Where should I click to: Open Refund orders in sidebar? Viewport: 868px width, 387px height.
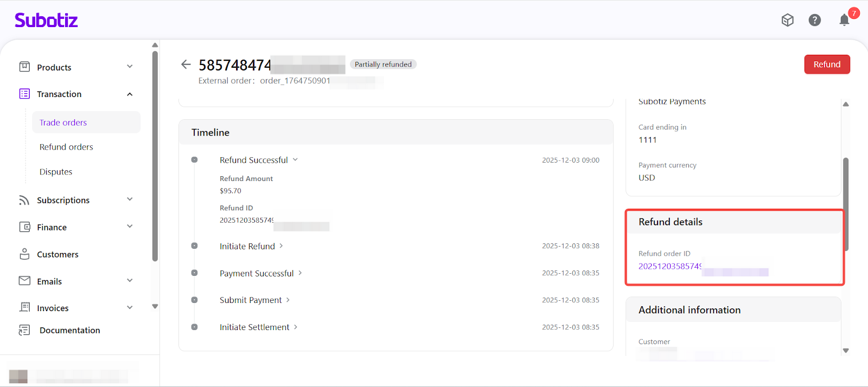[x=66, y=147]
